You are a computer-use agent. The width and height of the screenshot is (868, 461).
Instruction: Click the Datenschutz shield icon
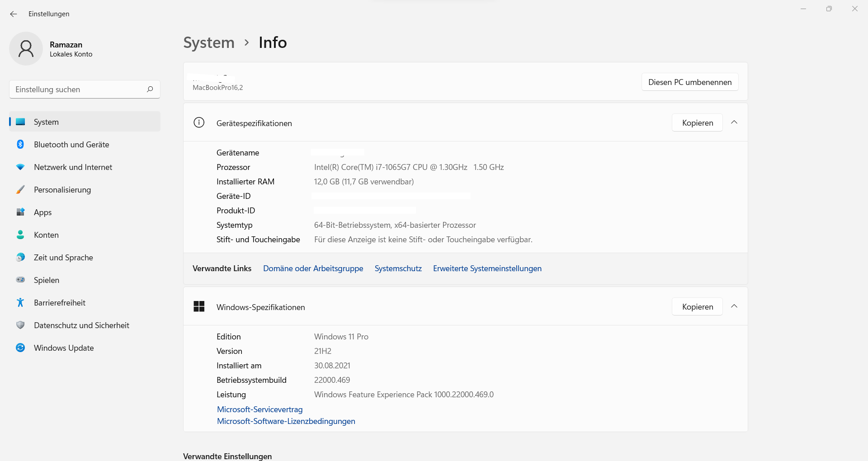(20, 325)
